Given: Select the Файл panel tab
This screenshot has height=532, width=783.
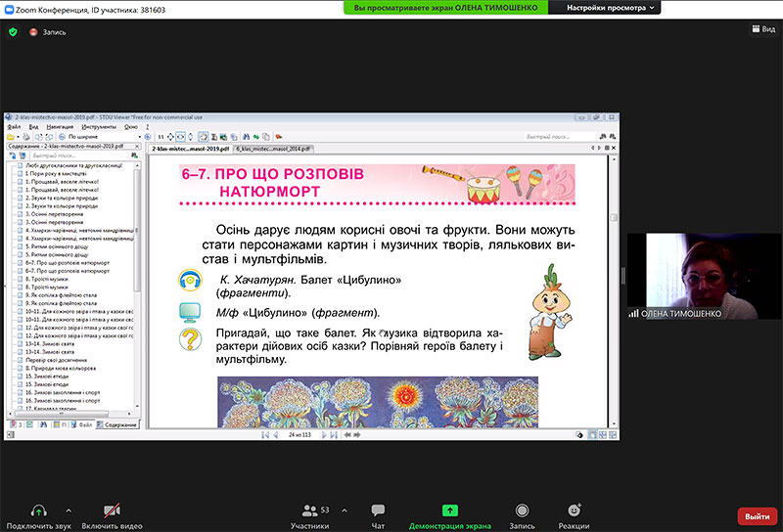Looking at the screenshot, I should tap(82, 424).
